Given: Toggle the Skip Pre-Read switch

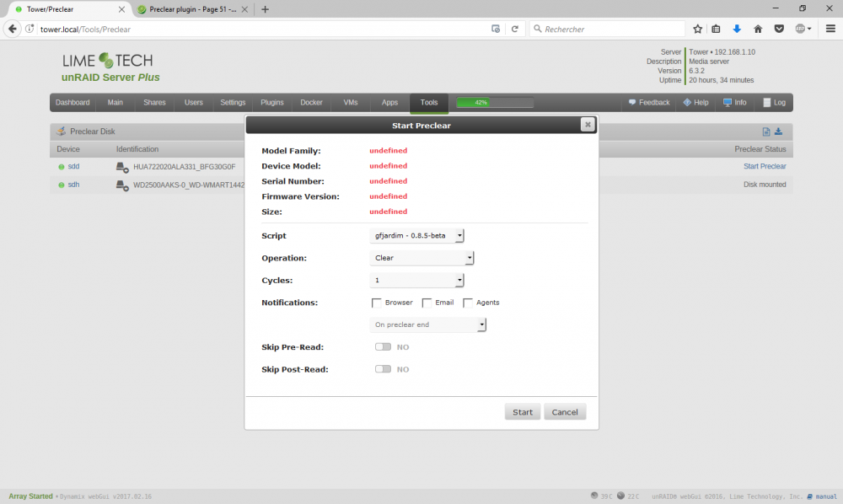Looking at the screenshot, I should (x=383, y=346).
